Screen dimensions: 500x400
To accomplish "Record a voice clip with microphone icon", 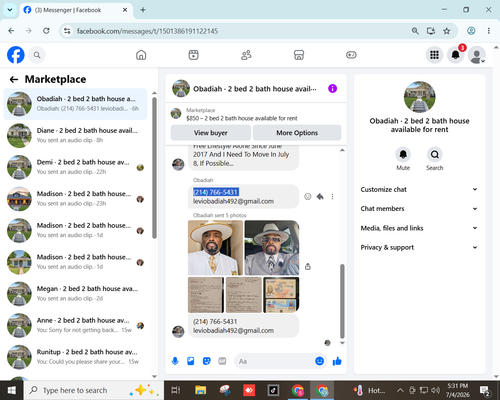I will tap(175, 361).
